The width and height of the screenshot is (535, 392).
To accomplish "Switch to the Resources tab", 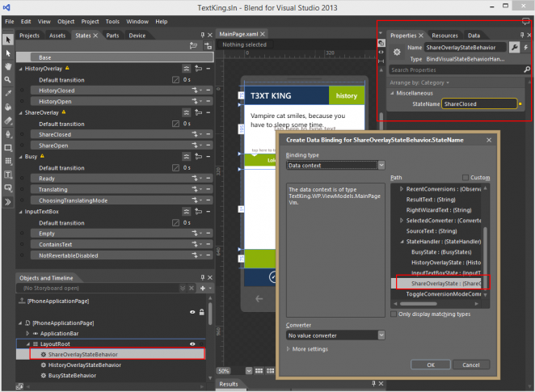I will [444, 36].
